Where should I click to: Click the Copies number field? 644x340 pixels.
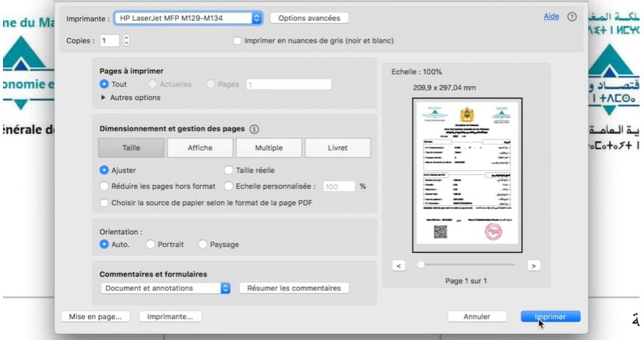click(x=110, y=40)
